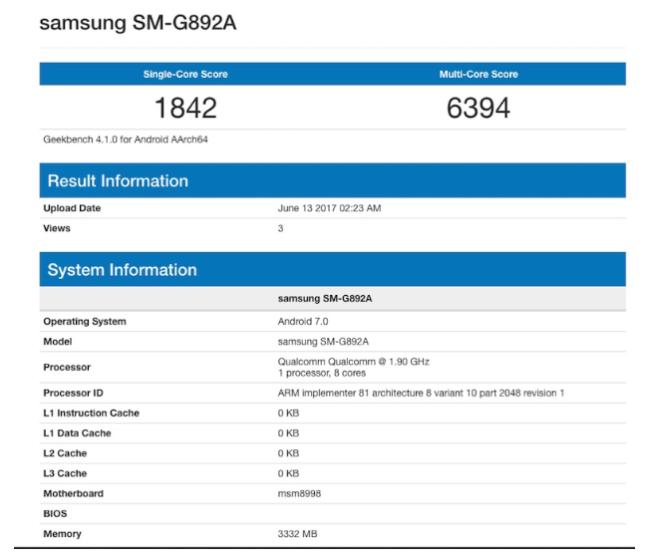Select the Android 7.0 value
Viewport: 650px width, 560px height.
[303, 322]
